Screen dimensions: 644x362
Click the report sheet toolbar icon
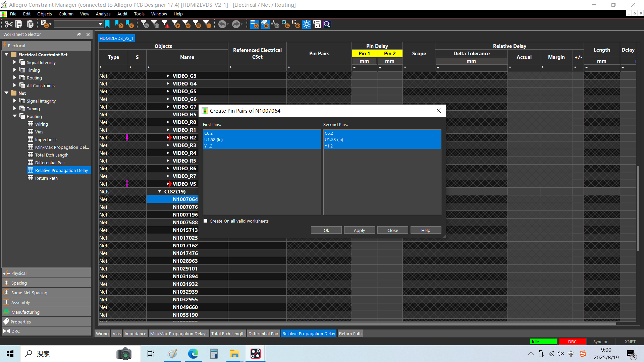click(317, 24)
